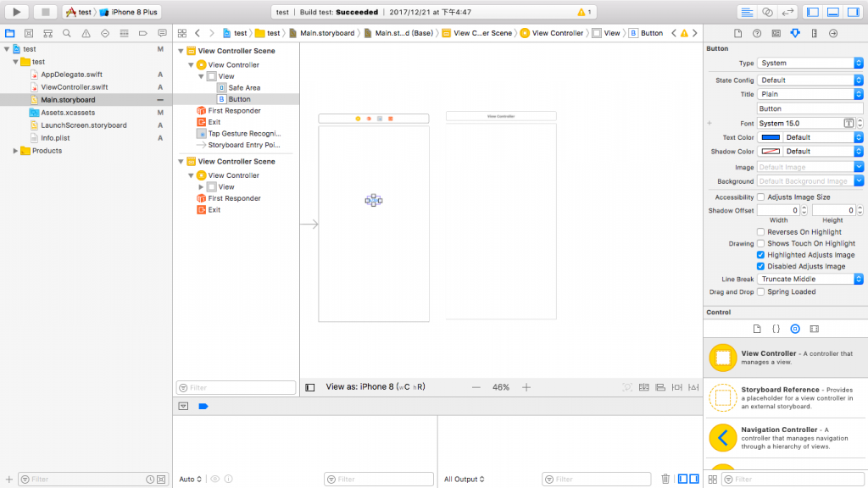Zoom in the storyboard canvas
The image size is (868, 488).
pos(526,387)
